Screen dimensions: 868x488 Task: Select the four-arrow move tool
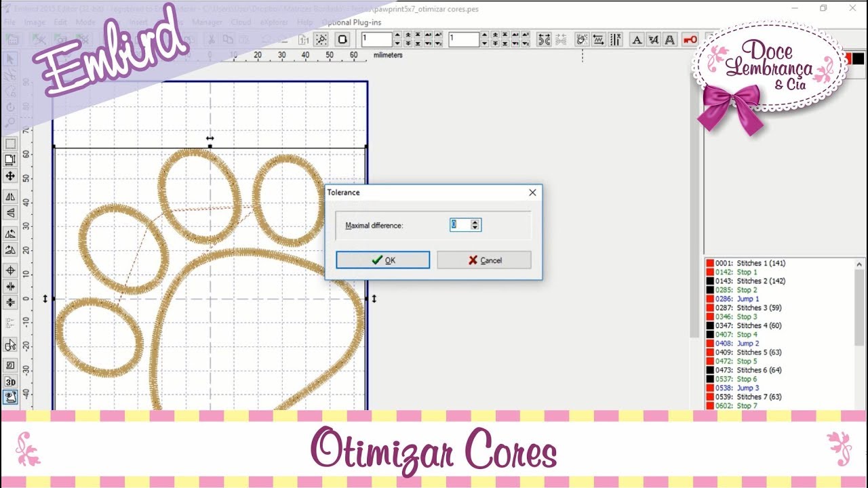10,176
